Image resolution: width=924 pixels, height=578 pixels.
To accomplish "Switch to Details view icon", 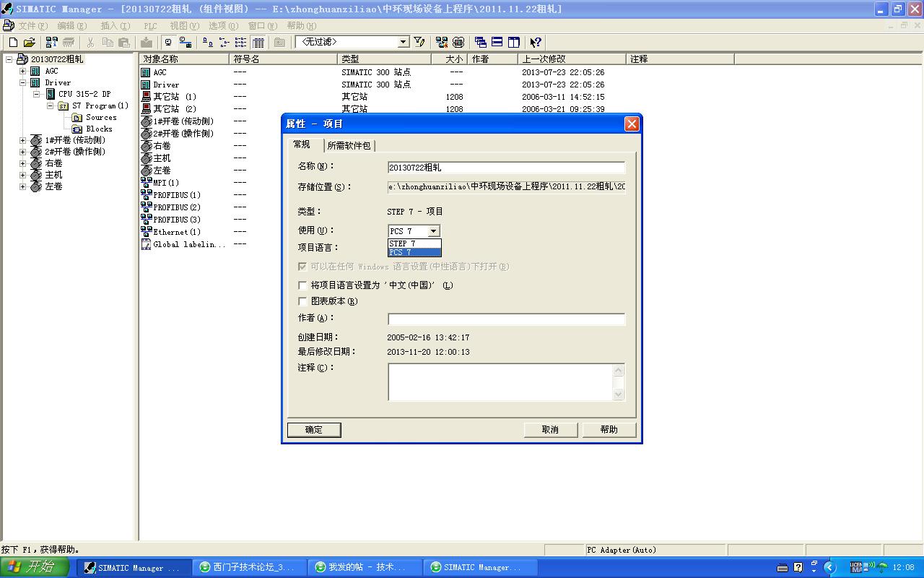I will tap(258, 43).
